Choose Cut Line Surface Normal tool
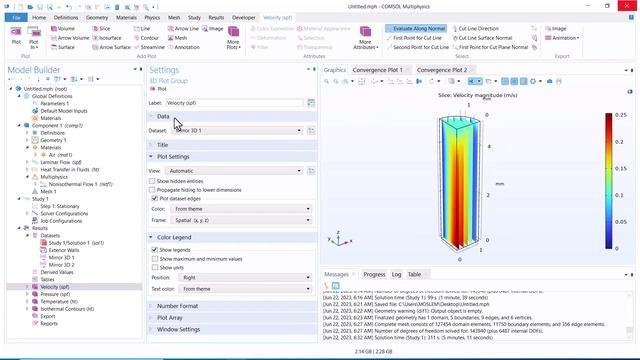The height and width of the screenshot is (360, 640). click(x=482, y=38)
